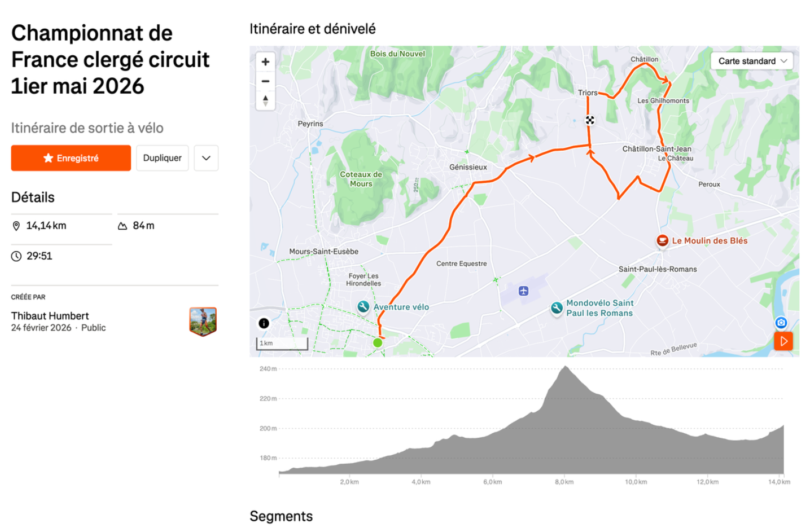Click the Dupliquer button

pyautogui.click(x=162, y=158)
